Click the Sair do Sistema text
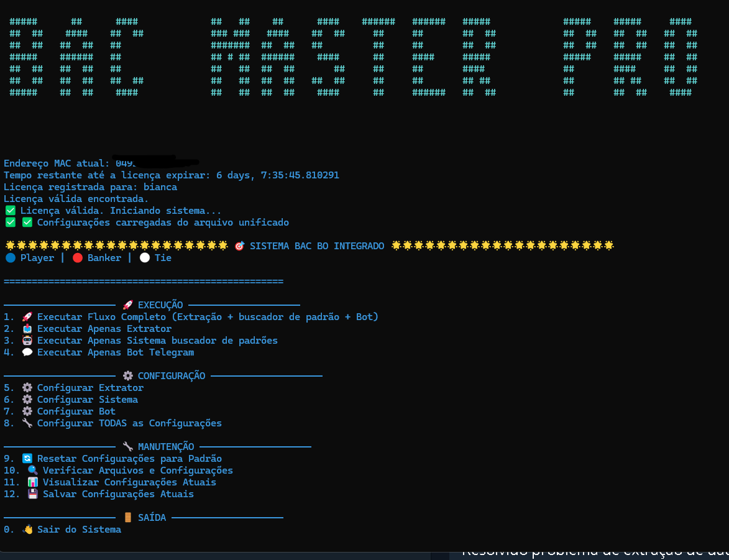The width and height of the screenshot is (729, 560). (79, 530)
